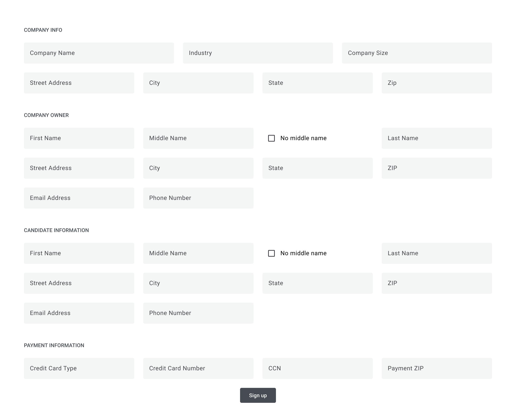Click Middle Name in Company Owner section
Viewport: 516px width, 420px height.
click(198, 138)
